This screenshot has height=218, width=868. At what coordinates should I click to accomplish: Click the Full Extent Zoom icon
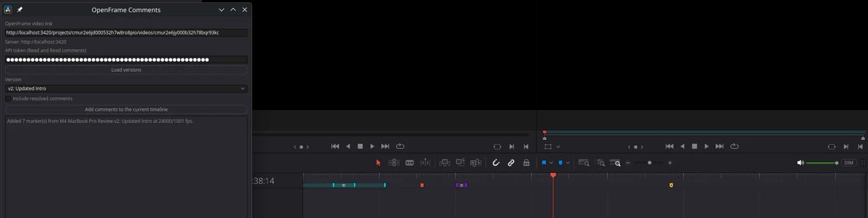pyautogui.click(x=584, y=163)
